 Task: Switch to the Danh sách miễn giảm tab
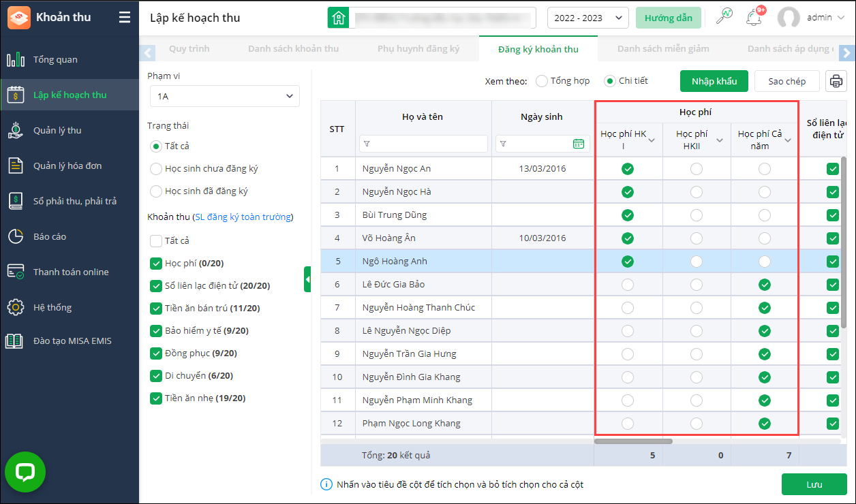click(662, 49)
